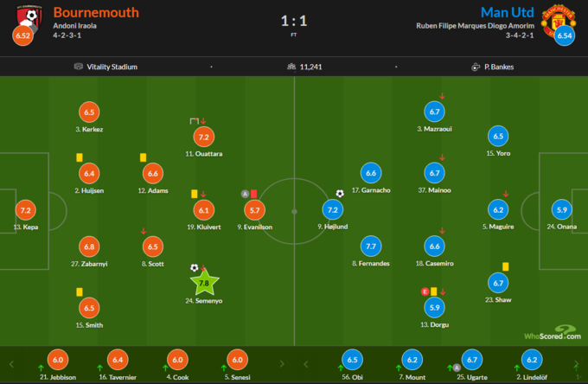Select Semenyo's green star rating icon
588x384 pixels.
coord(204,282)
